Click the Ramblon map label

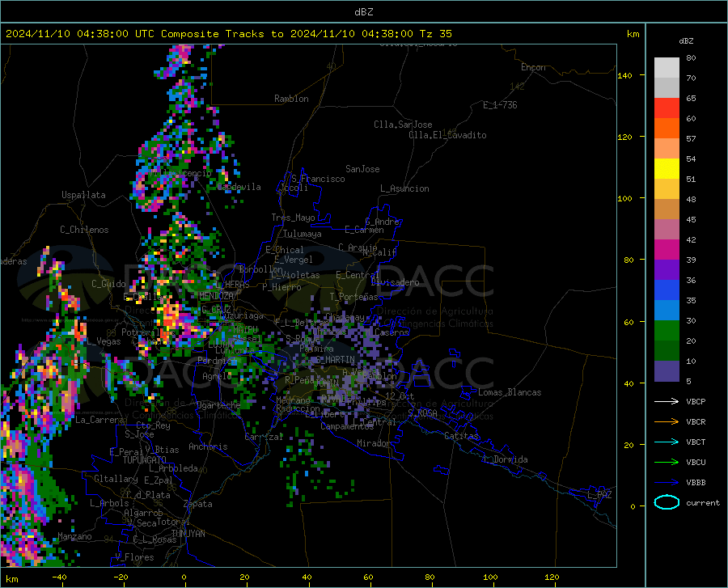point(291,99)
